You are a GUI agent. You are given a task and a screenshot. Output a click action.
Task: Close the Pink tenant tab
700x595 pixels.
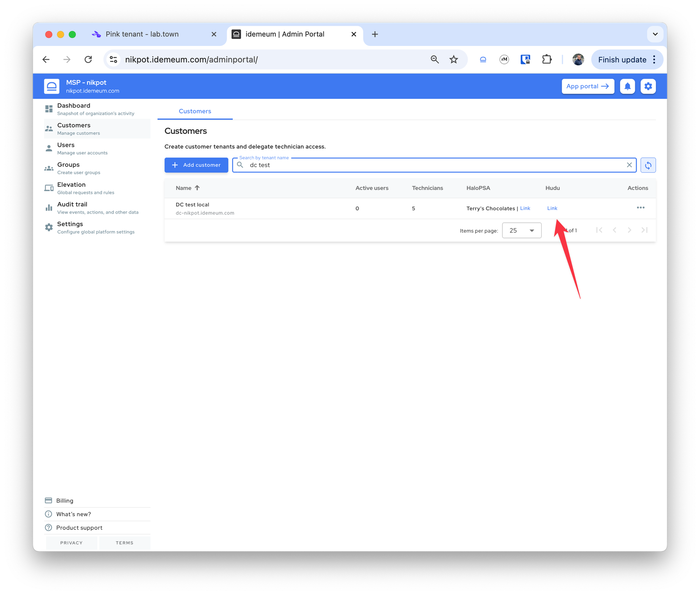coord(214,34)
